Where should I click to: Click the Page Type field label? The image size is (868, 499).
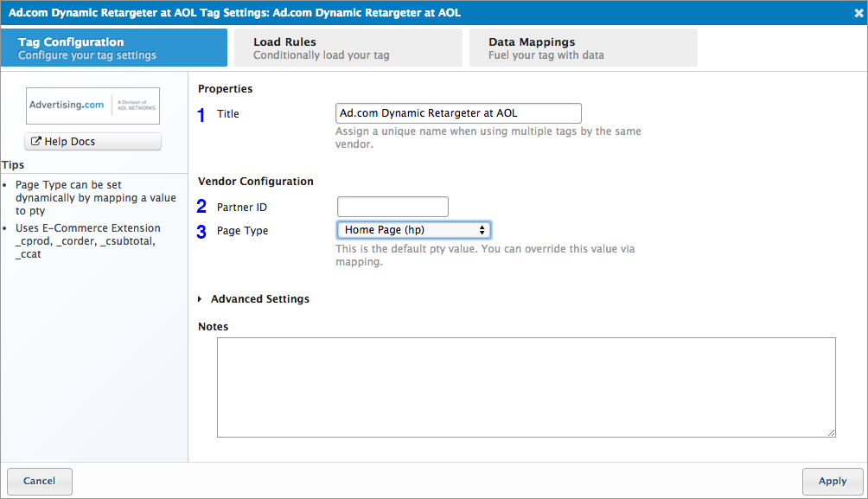[x=242, y=231]
